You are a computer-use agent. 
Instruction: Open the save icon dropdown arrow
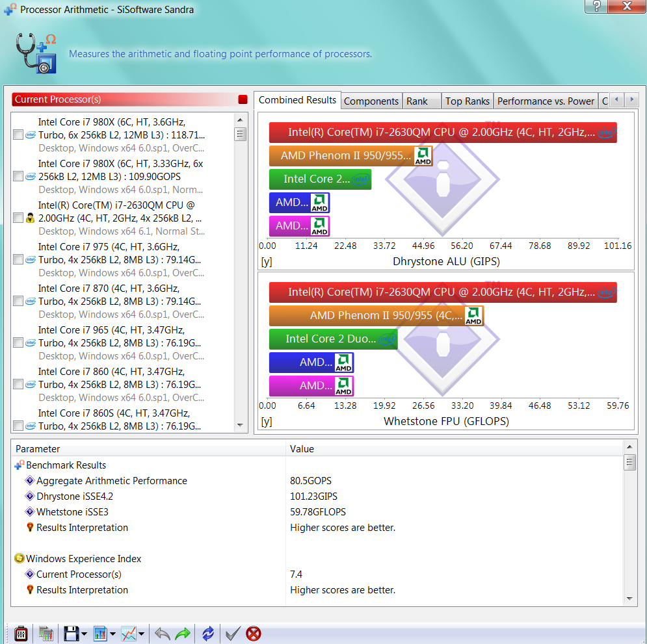click(x=85, y=634)
